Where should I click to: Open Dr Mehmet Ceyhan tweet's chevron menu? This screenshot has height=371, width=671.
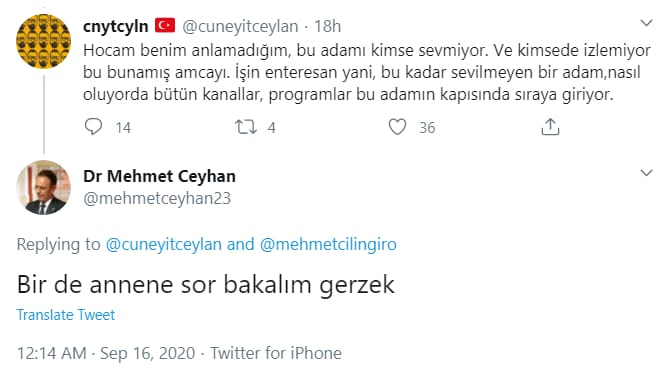646,173
